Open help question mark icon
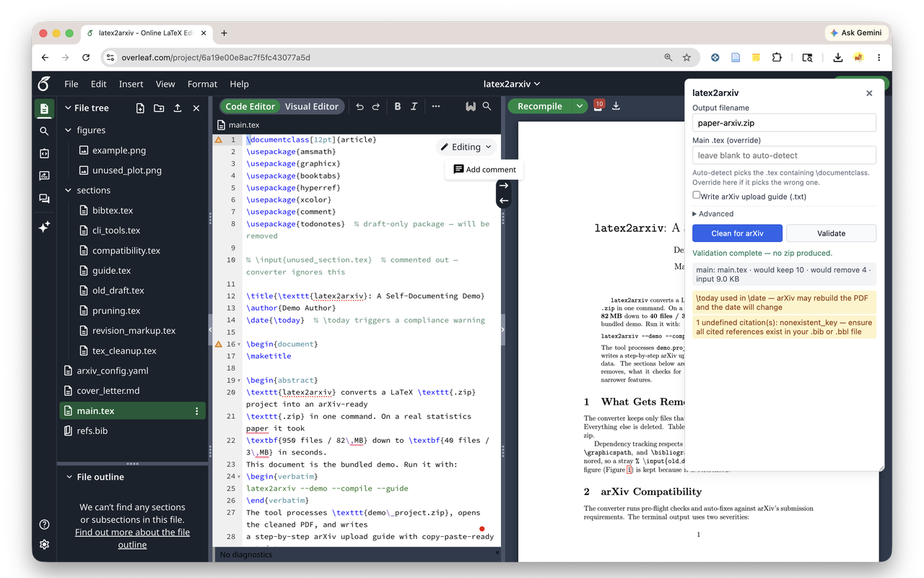924x578 pixels. coord(44,525)
